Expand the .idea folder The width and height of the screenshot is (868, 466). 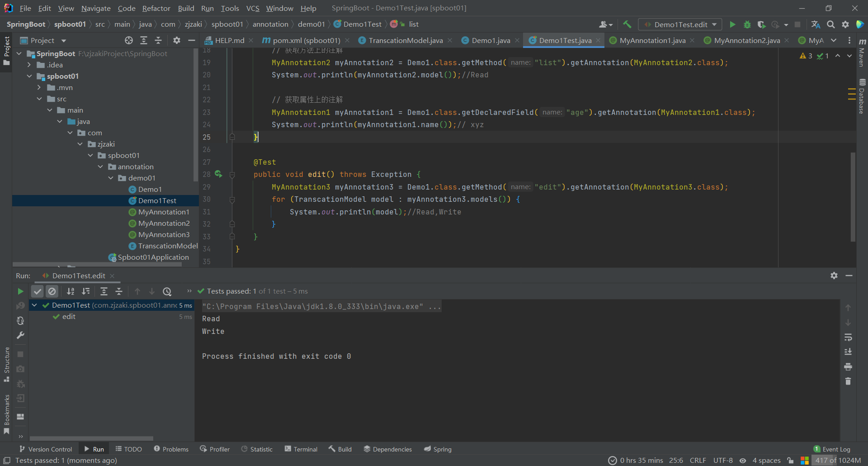[x=29, y=65]
